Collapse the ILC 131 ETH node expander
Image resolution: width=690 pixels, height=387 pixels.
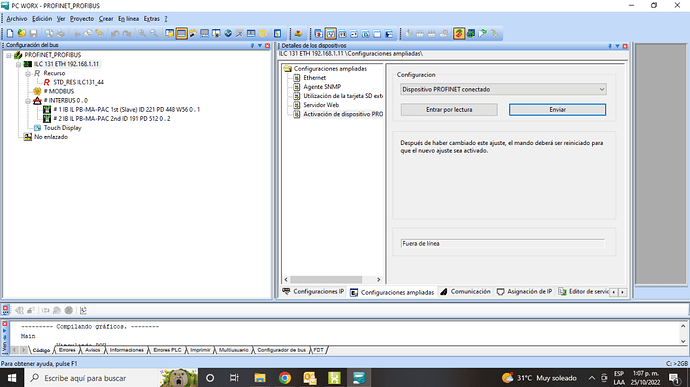click(x=18, y=64)
